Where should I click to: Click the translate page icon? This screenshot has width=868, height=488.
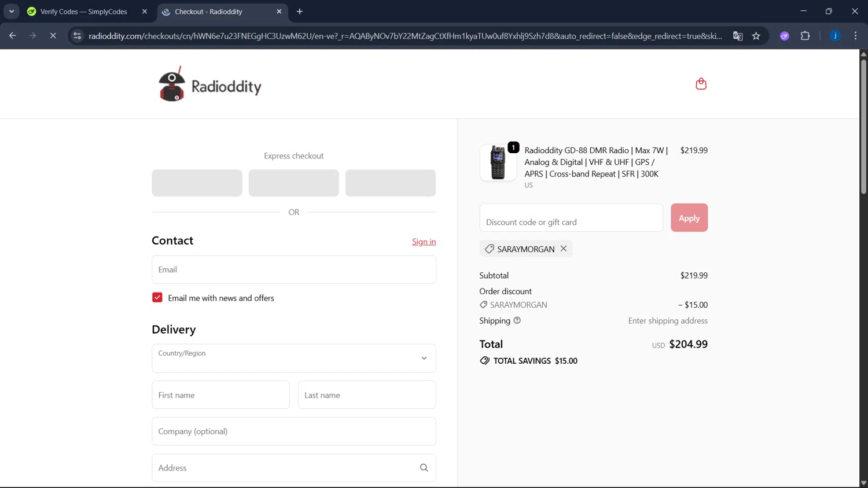point(738,36)
